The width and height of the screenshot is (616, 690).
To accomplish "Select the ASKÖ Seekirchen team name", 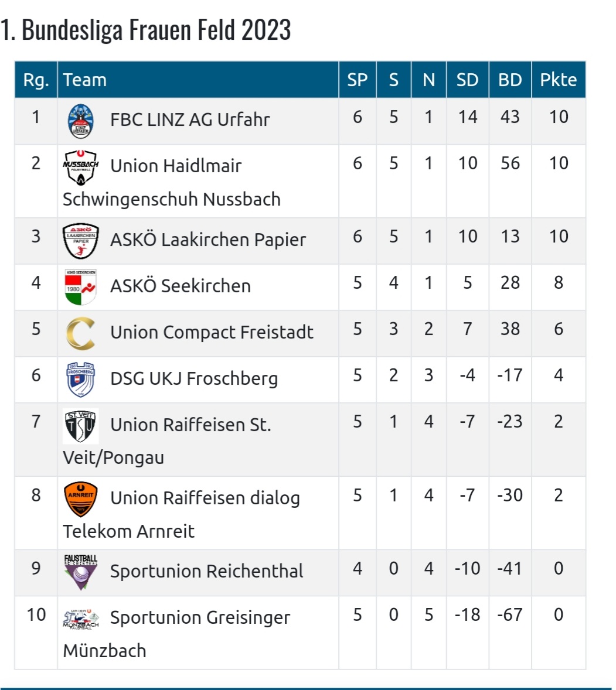I will pos(181,286).
